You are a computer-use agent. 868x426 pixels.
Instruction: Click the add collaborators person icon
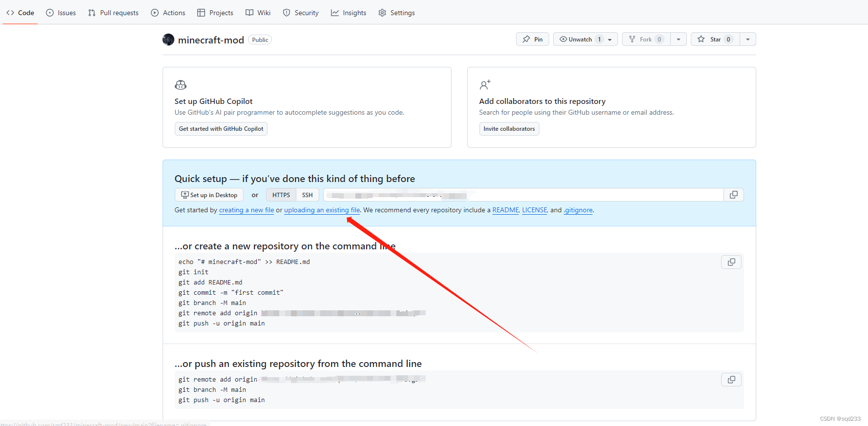point(485,85)
